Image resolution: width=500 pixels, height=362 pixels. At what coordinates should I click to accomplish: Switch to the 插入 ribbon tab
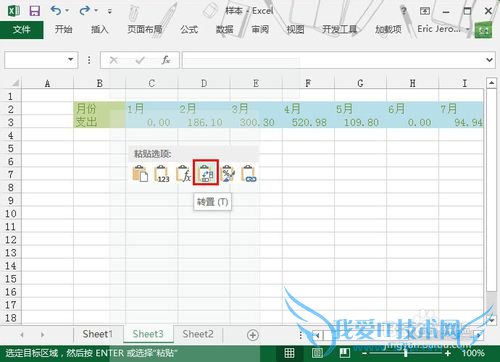tap(100, 30)
